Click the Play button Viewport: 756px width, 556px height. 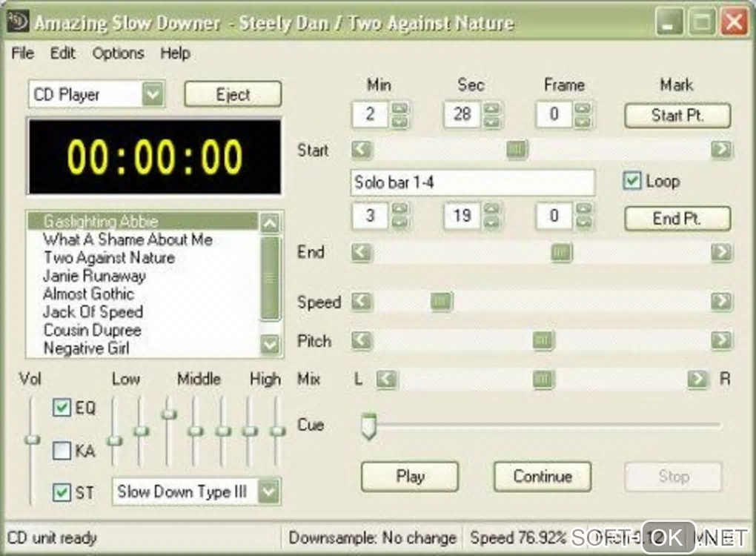410,477
